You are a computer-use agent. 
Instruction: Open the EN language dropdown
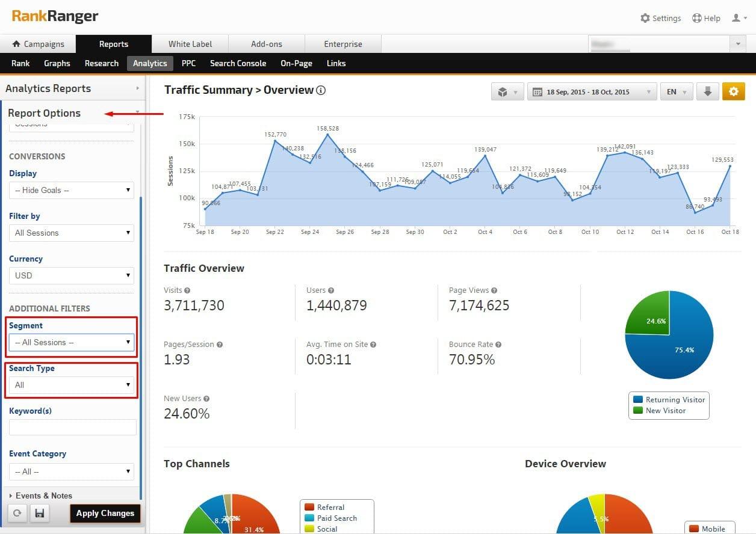pyautogui.click(x=677, y=92)
